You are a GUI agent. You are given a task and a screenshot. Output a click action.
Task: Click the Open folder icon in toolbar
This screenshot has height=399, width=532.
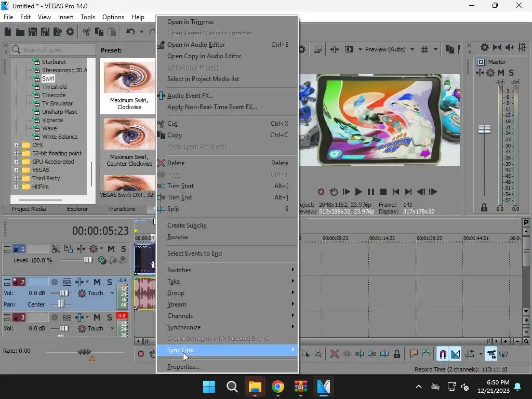click(x=20, y=32)
